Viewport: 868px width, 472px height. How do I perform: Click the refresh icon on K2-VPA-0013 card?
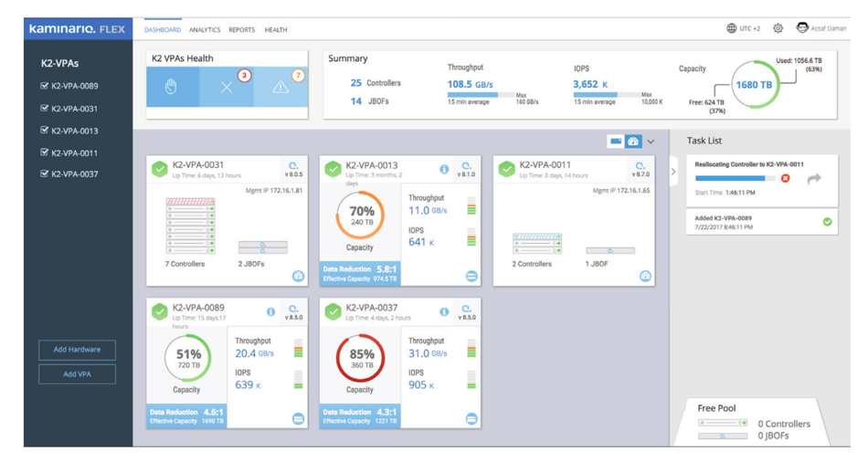[x=467, y=165]
